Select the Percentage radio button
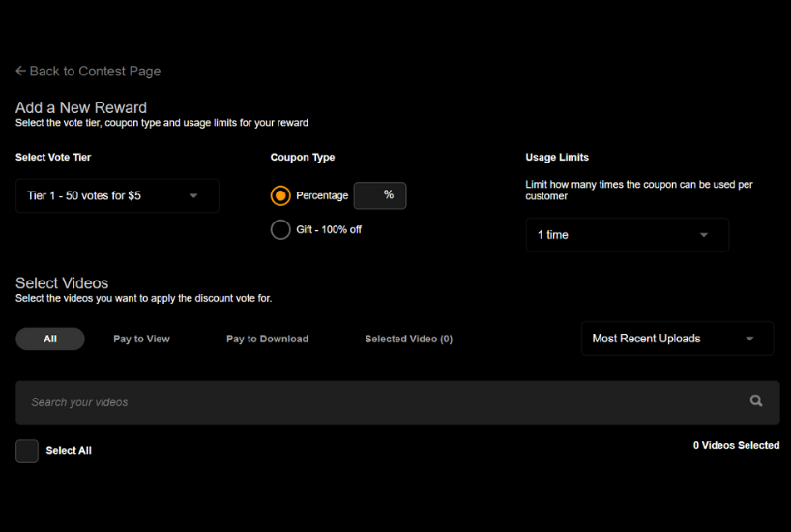The width and height of the screenshot is (791, 532). (x=280, y=195)
